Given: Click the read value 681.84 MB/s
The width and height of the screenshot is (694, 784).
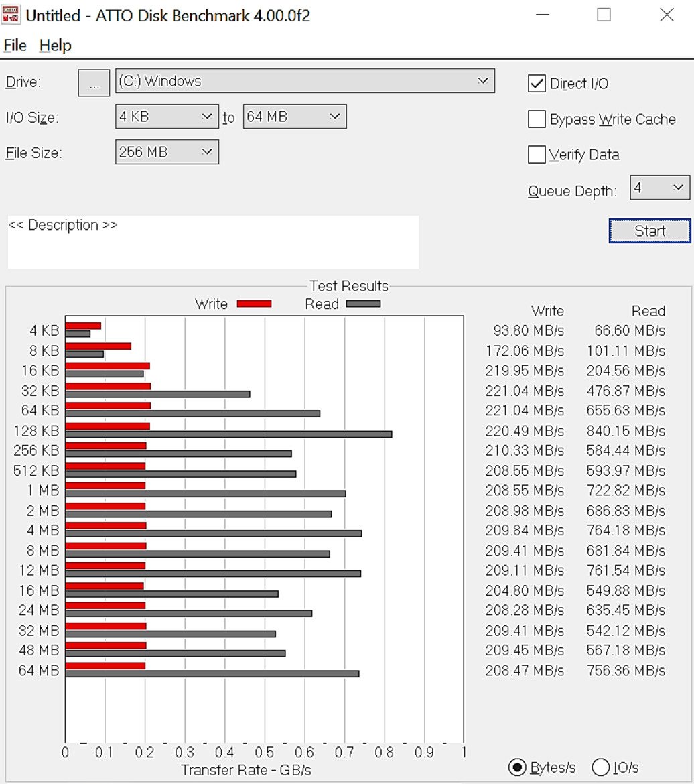Looking at the screenshot, I should pos(626,551).
